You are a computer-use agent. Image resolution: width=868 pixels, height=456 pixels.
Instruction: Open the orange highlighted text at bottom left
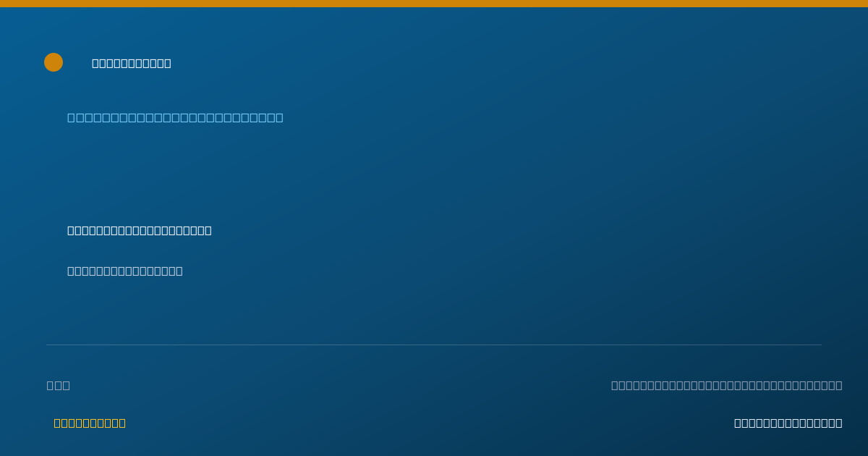[x=90, y=423]
